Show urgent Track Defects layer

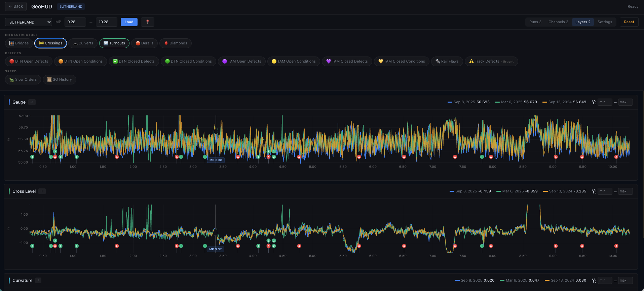tap(491, 61)
